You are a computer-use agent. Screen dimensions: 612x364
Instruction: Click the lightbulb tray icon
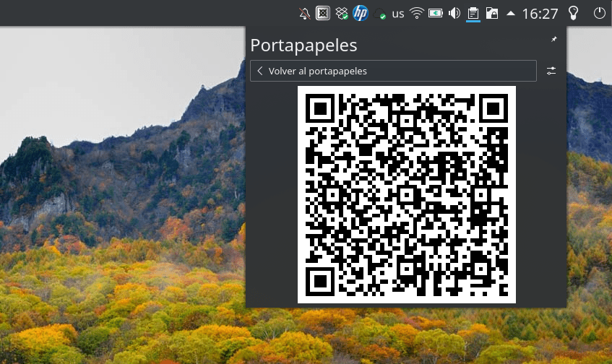pyautogui.click(x=573, y=13)
